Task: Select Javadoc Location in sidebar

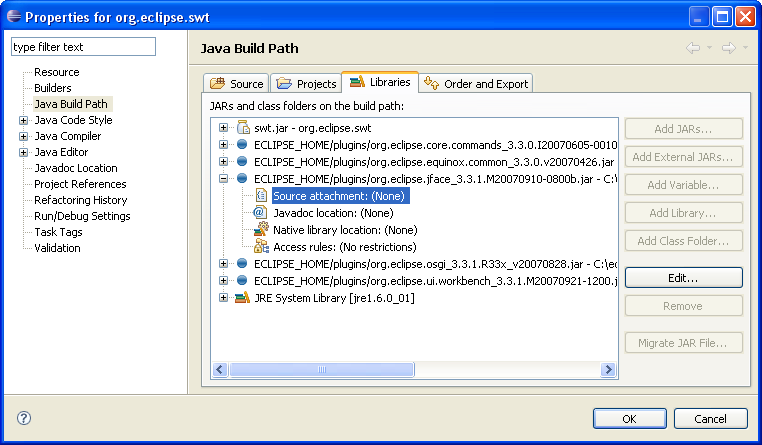Action: (x=76, y=168)
